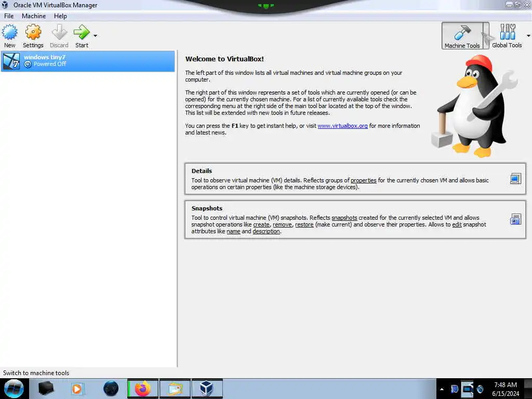Open the Windows Start menu orb
The image size is (532, 399).
[x=14, y=389]
